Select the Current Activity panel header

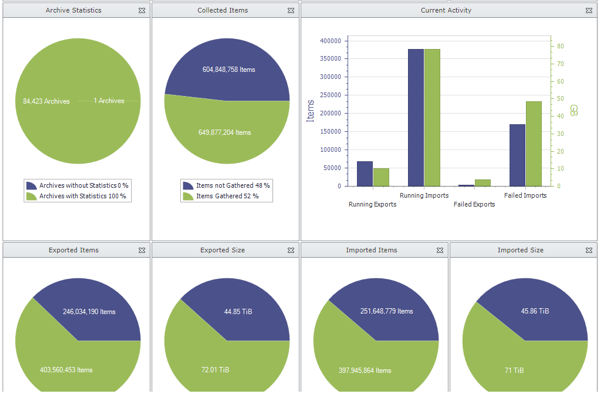[x=449, y=10]
